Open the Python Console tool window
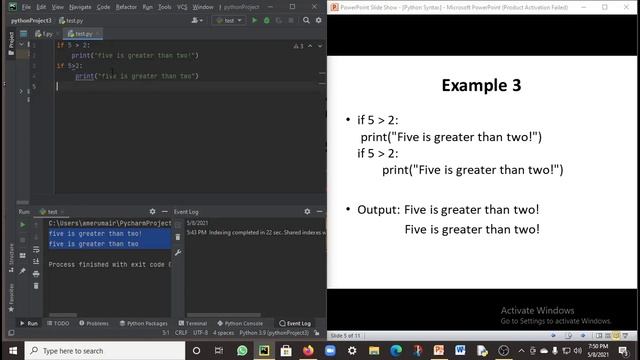The width and height of the screenshot is (640, 360). click(240, 323)
